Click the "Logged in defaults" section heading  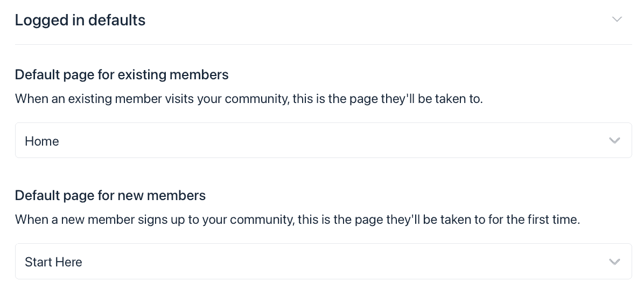pyautogui.click(x=80, y=20)
